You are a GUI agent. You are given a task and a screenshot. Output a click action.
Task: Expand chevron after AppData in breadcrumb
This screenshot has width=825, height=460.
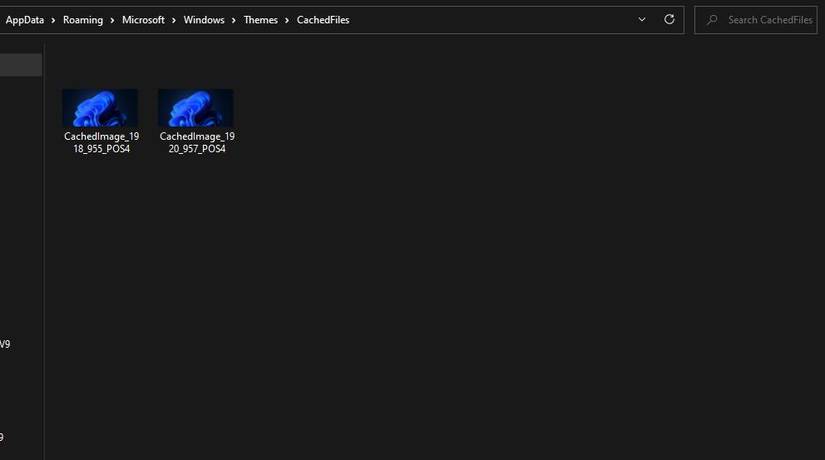(53, 20)
